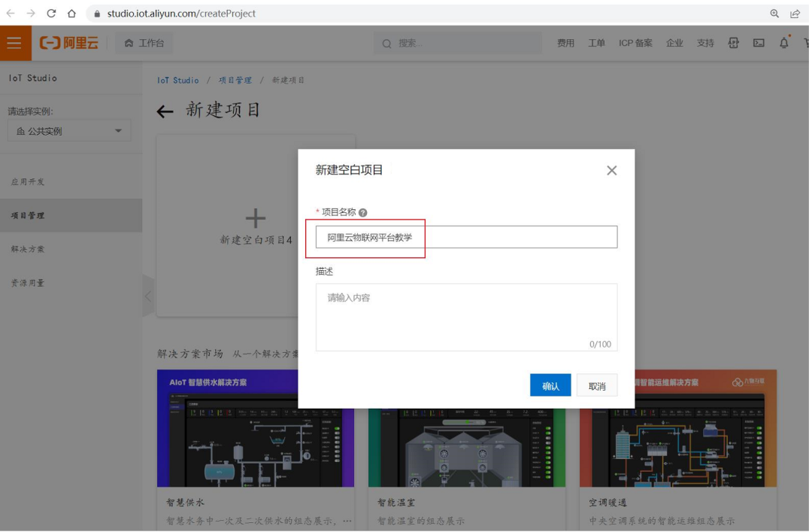Click the app icon next to 支持

(733, 43)
